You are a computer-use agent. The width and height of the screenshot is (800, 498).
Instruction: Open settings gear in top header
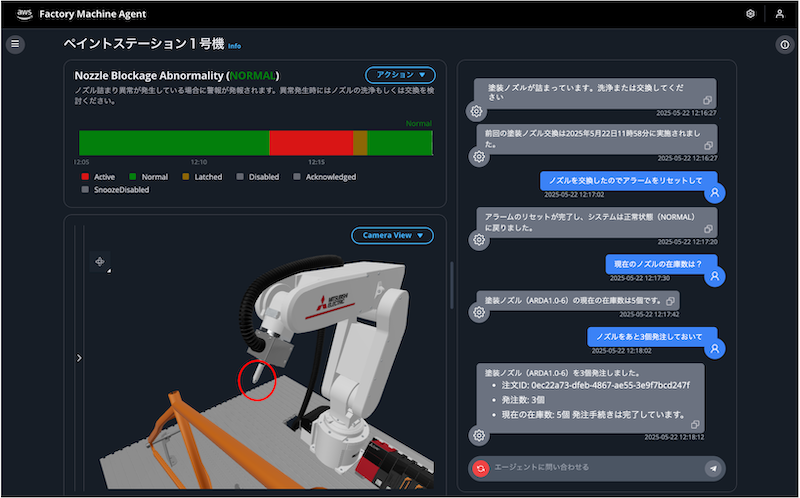(750, 14)
